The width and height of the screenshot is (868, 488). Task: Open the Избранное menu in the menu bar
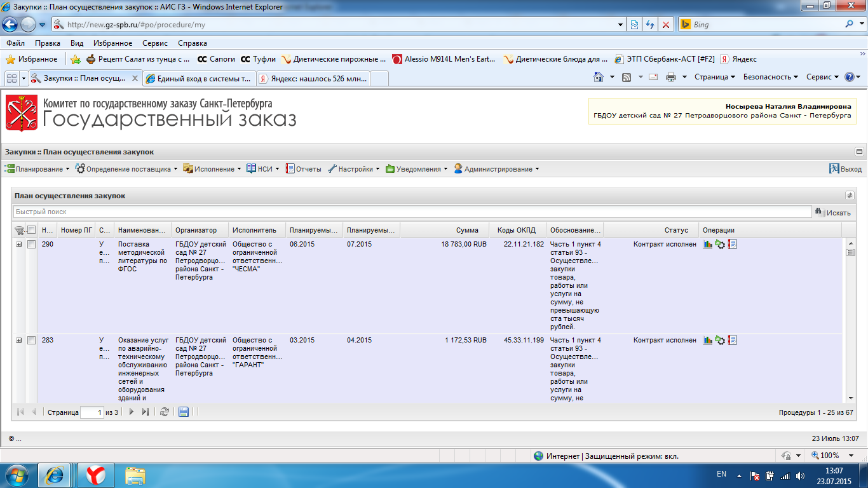pyautogui.click(x=112, y=43)
